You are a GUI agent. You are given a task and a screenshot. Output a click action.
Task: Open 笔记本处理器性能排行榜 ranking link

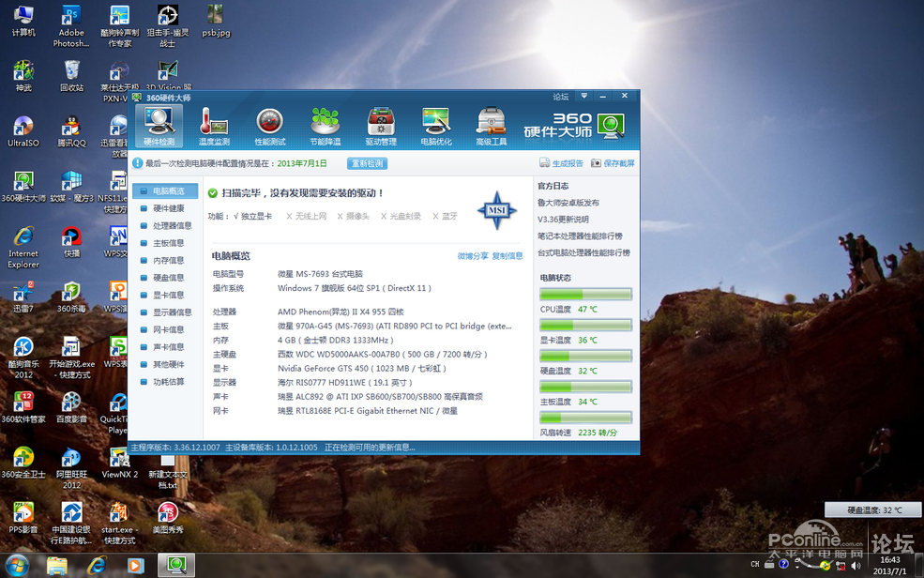(580, 236)
